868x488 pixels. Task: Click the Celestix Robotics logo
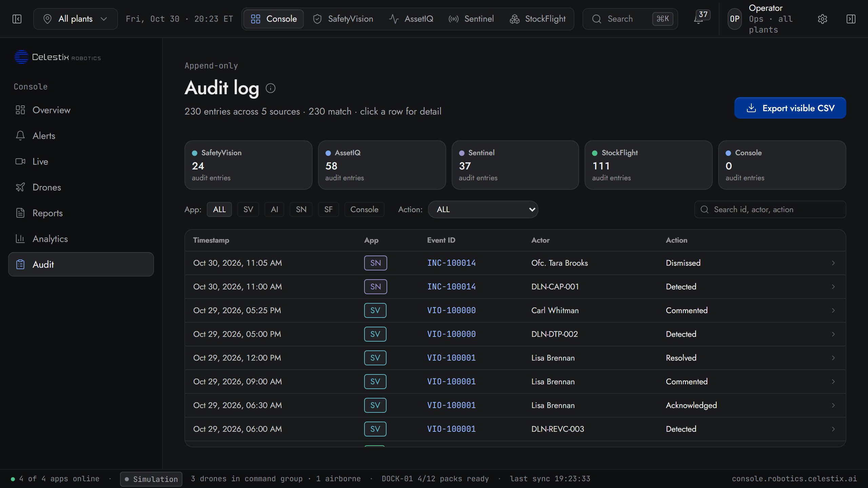tap(58, 57)
